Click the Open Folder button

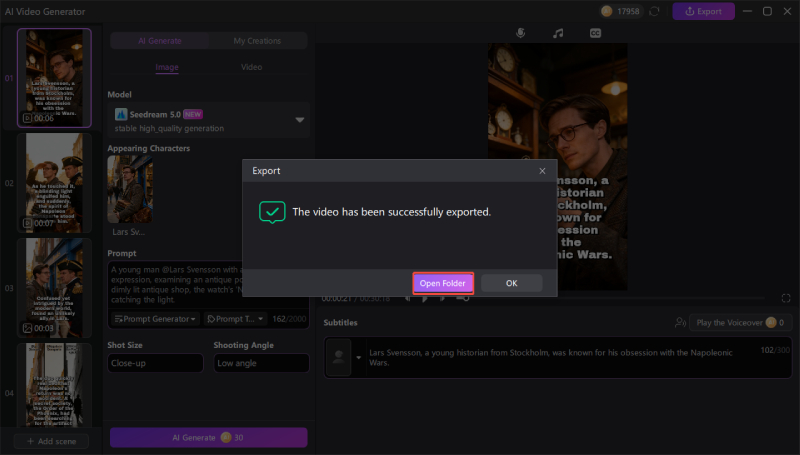click(443, 283)
